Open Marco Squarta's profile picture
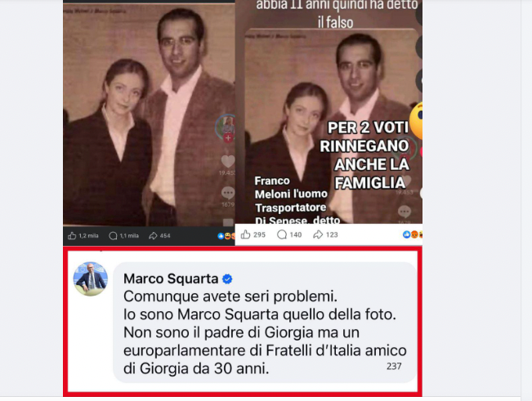Viewport: 532px width, 401px height. [91, 278]
